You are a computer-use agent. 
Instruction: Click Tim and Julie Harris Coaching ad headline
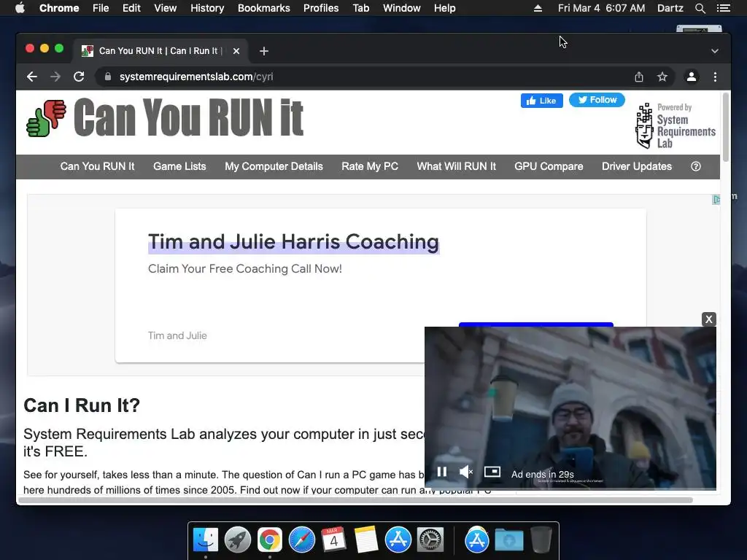[293, 242]
